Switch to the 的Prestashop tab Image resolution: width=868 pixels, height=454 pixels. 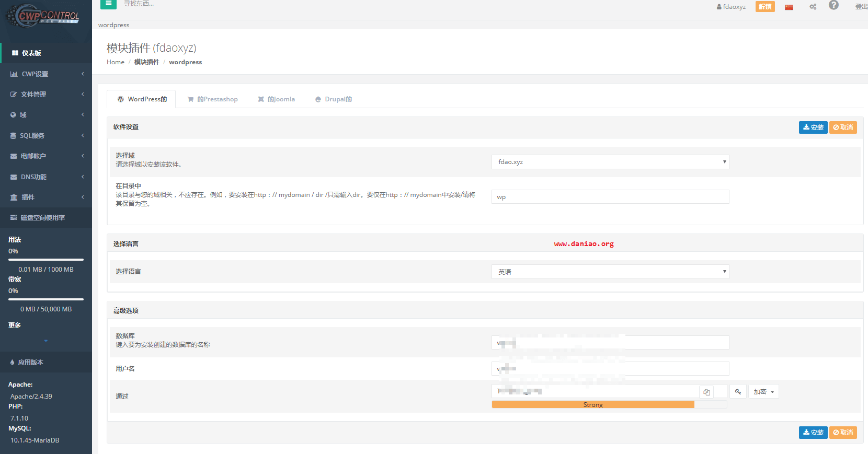pos(213,99)
